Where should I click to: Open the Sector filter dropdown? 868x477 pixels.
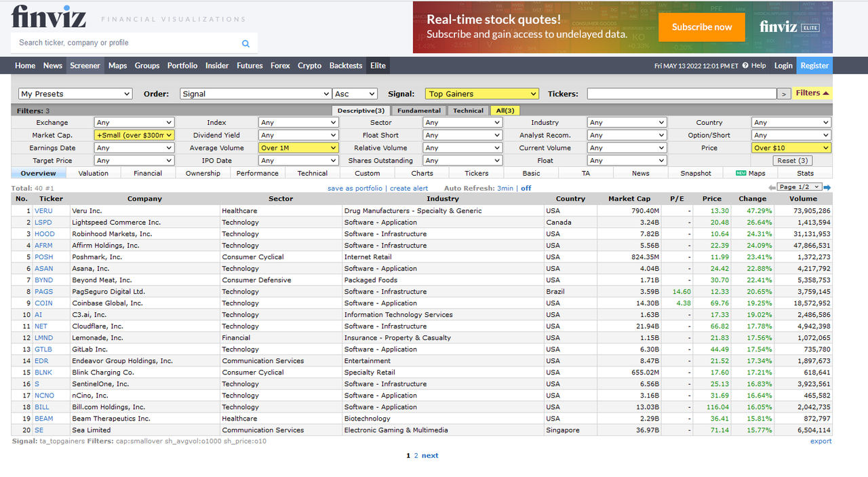[462, 123]
